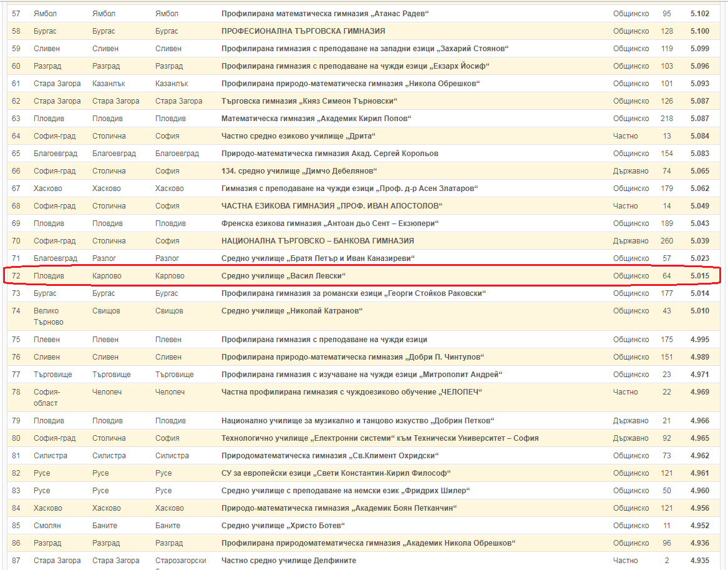Click школа „Добрин Петков“ music school name
The image size is (728, 570).
click(358, 421)
